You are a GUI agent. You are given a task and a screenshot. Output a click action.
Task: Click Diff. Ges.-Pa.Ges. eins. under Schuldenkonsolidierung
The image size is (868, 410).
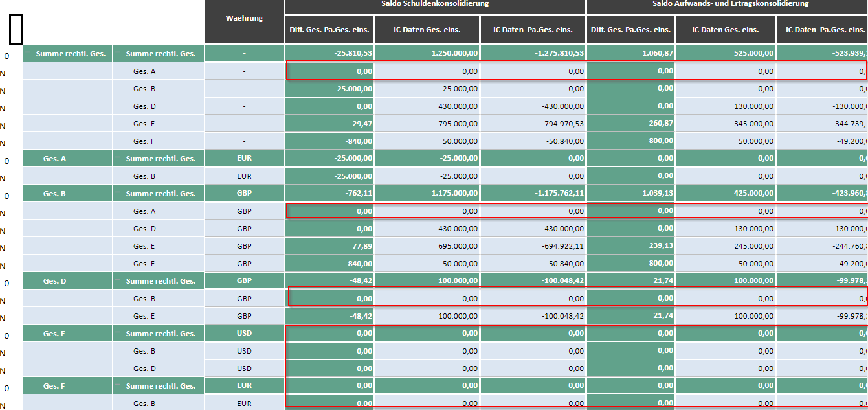(x=329, y=30)
